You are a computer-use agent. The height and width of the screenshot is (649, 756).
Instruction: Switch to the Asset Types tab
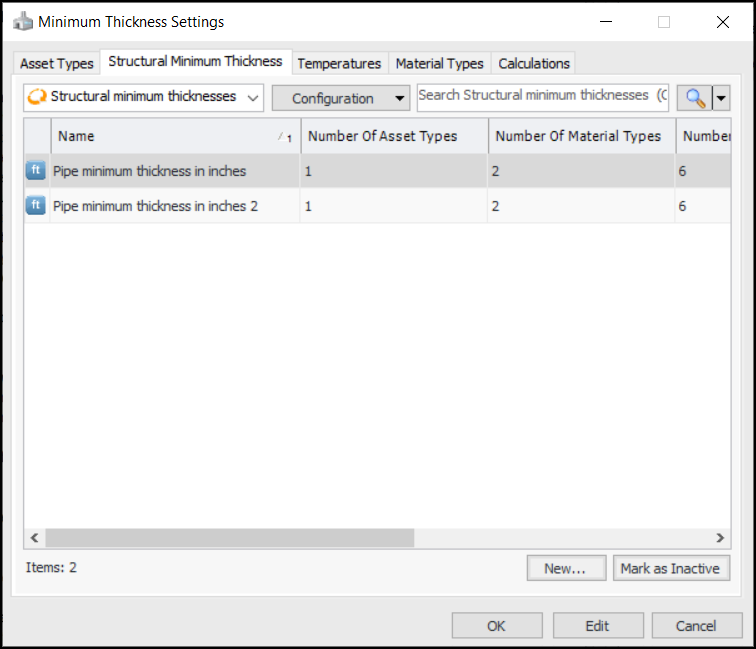(x=57, y=63)
